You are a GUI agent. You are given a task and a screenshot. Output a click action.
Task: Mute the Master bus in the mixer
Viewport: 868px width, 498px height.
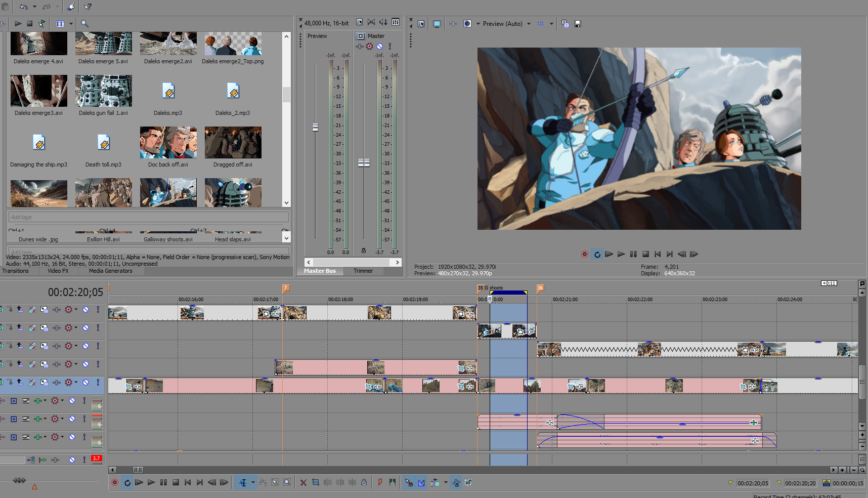pyautogui.click(x=380, y=47)
